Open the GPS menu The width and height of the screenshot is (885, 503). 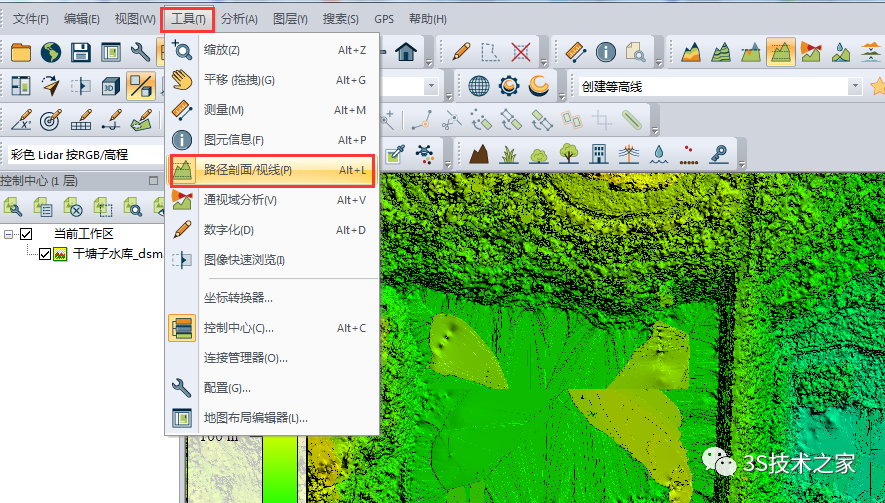click(384, 19)
